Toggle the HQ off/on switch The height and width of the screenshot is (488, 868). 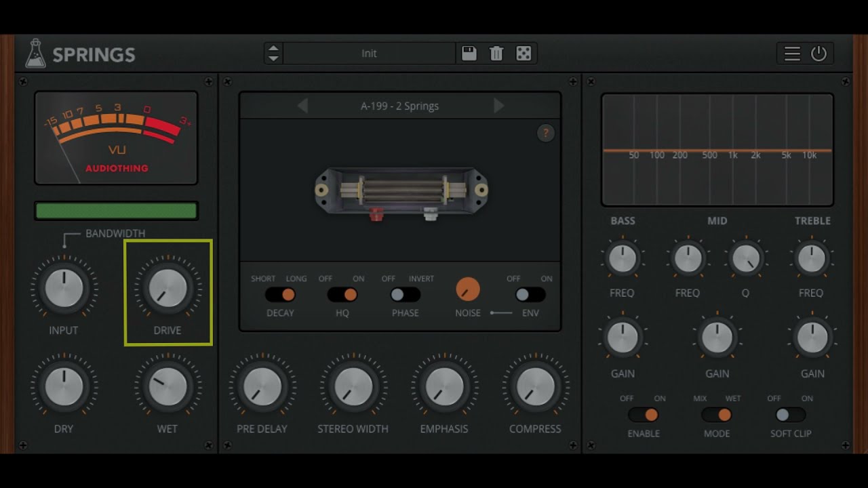click(x=342, y=295)
